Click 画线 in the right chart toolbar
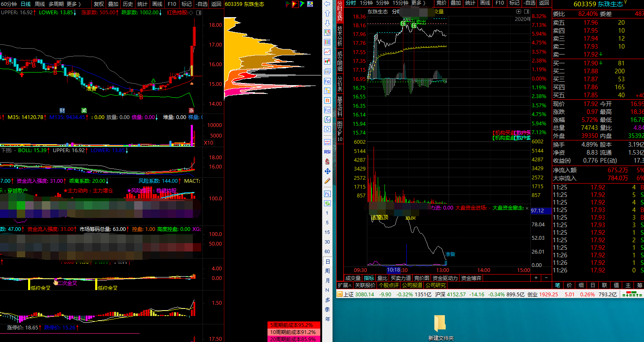Screen dimensions: 644x342 point(485,3)
